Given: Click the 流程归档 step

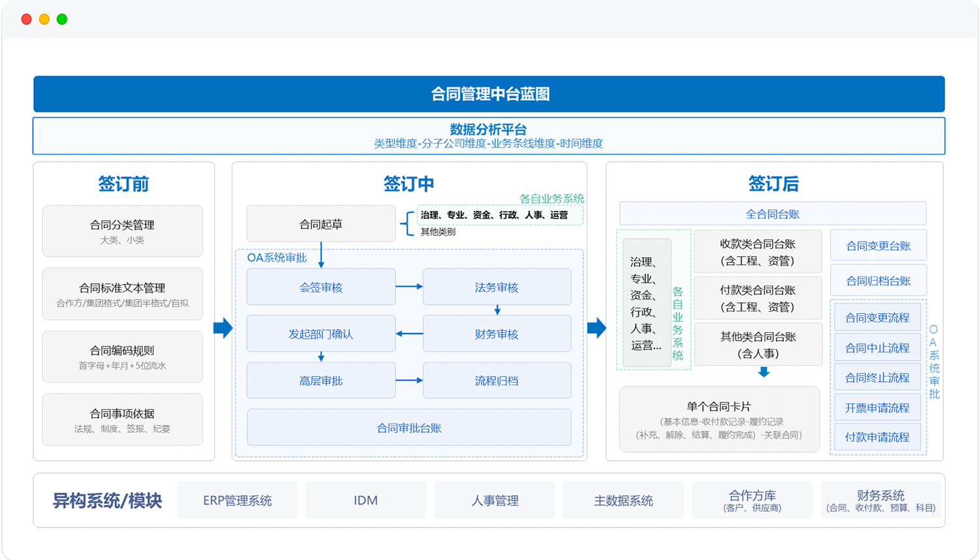Looking at the screenshot, I should [x=497, y=381].
